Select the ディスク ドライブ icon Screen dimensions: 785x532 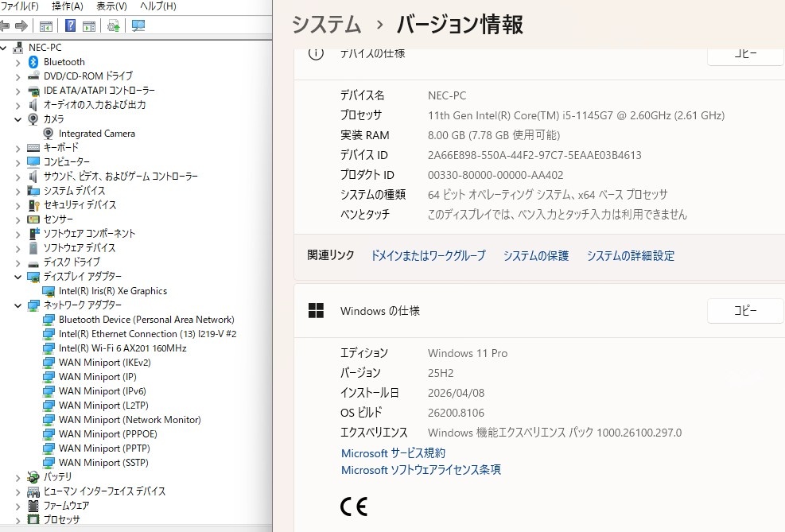tap(33, 262)
